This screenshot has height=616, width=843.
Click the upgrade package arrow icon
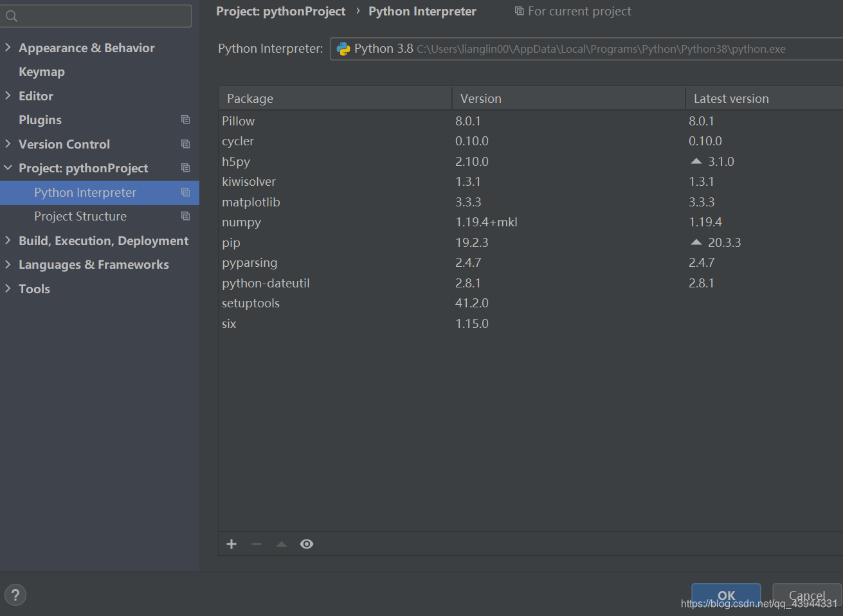coord(281,544)
